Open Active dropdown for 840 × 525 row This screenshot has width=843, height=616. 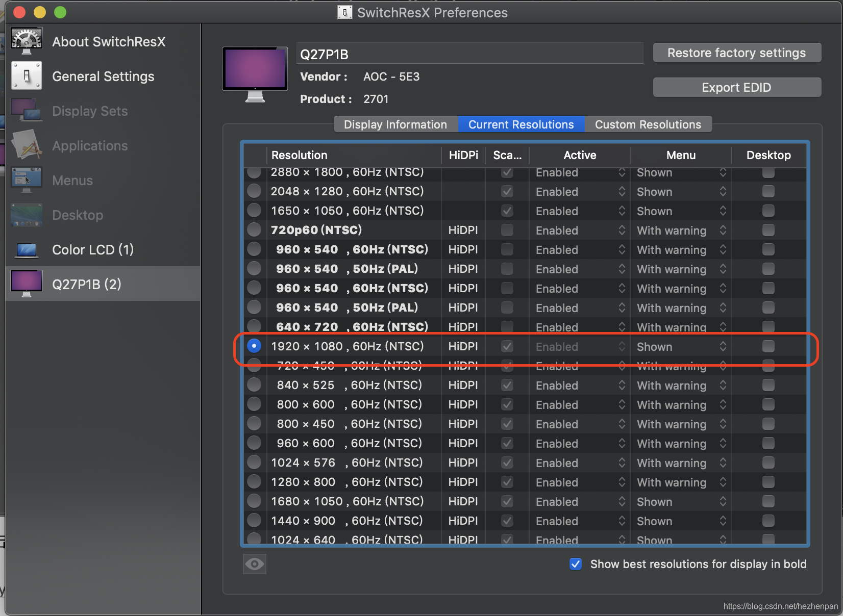[x=580, y=386]
